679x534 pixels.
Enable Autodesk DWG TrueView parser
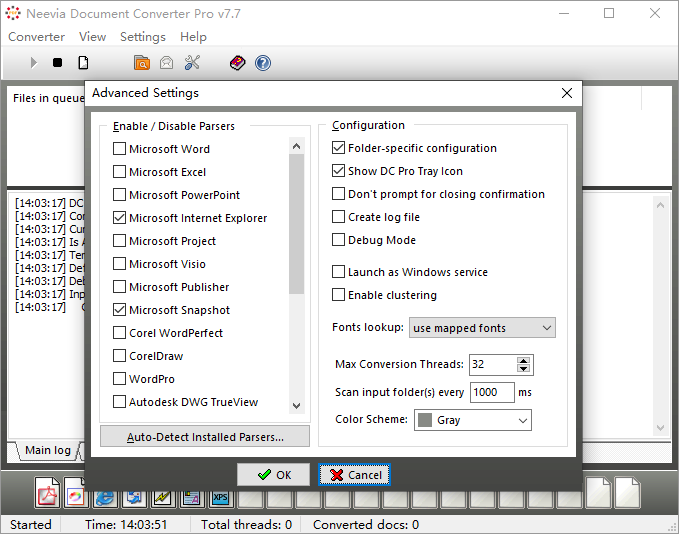(119, 401)
